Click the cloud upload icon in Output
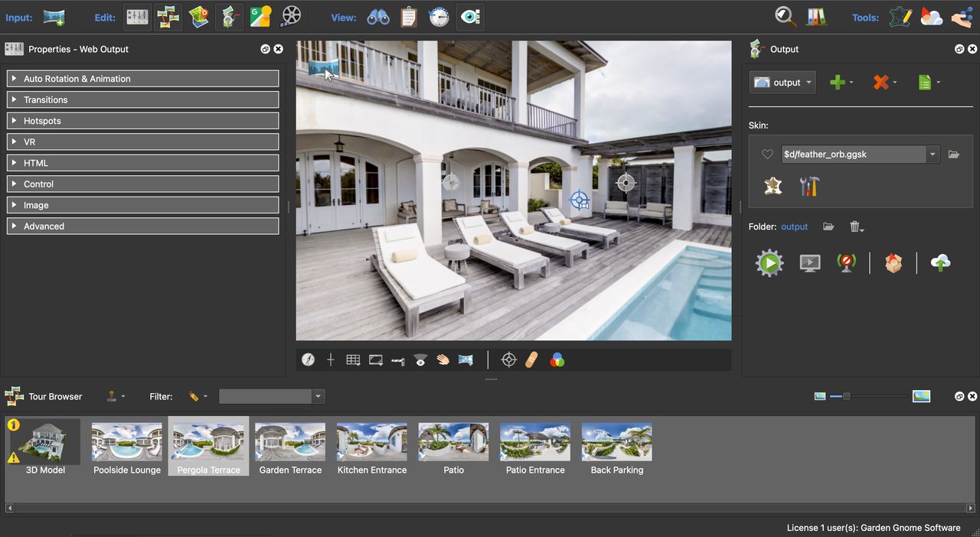Screen dimensions: 980x537 [x=940, y=263]
